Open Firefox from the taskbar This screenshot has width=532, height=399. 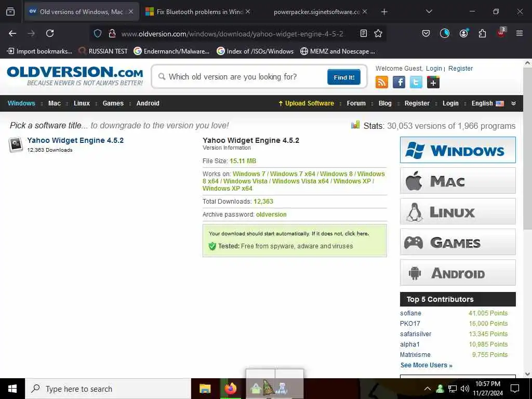pos(230,389)
